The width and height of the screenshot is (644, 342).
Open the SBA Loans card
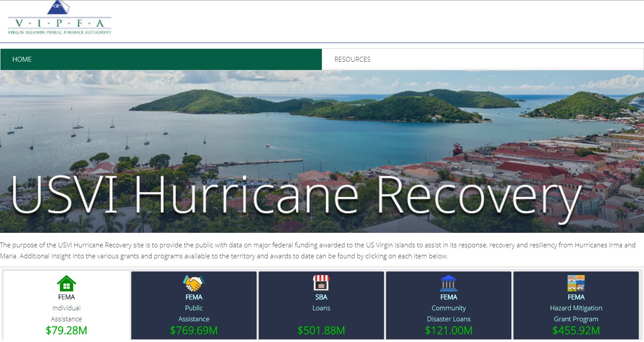click(x=321, y=305)
